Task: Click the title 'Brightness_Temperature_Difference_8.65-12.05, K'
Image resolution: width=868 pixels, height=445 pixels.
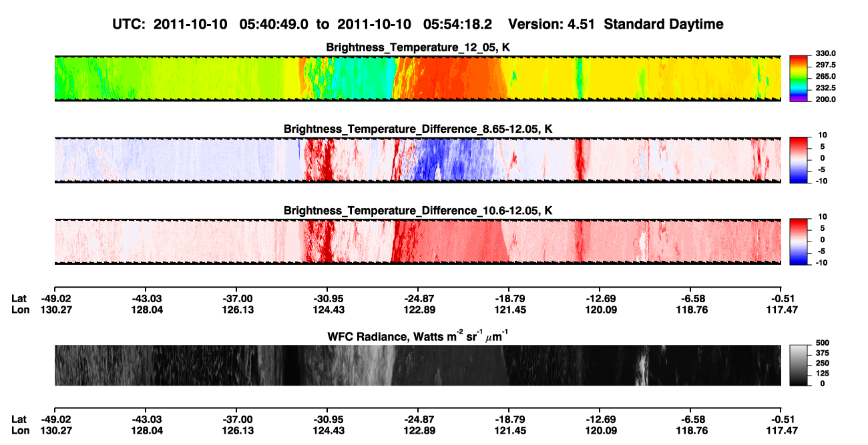Action: 418,128
